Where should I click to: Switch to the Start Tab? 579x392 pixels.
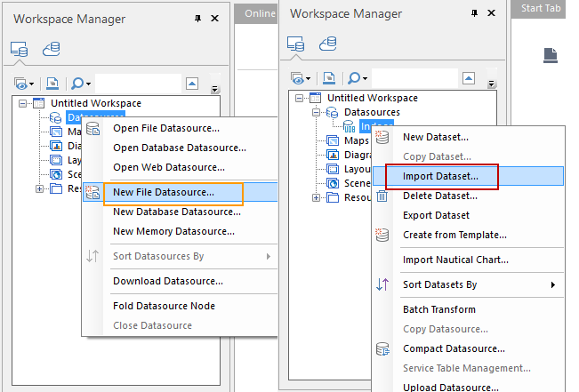click(542, 8)
